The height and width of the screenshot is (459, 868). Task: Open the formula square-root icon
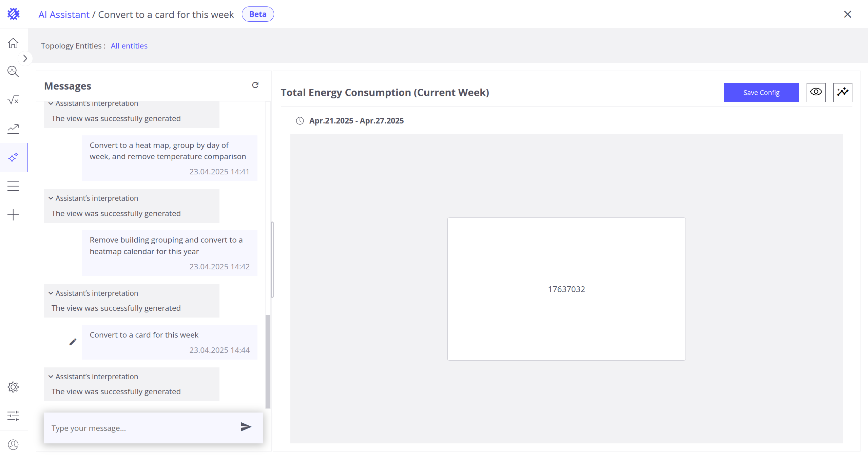(x=13, y=100)
